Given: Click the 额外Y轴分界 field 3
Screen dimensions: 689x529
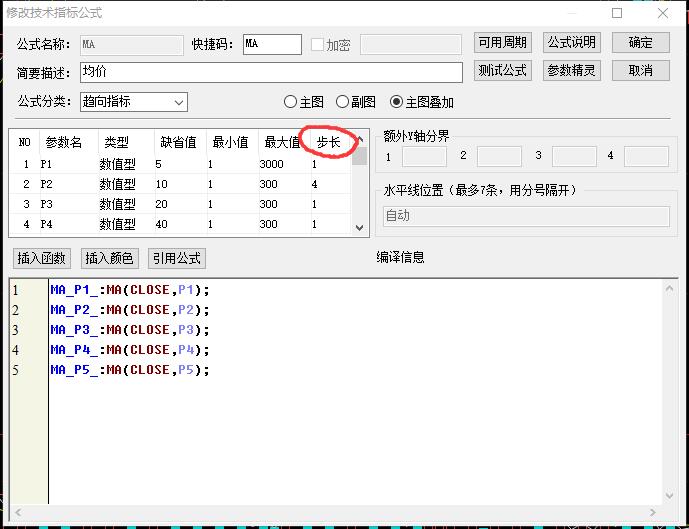Looking at the screenshot, I should pyautogui.click(x=574, y=156).
